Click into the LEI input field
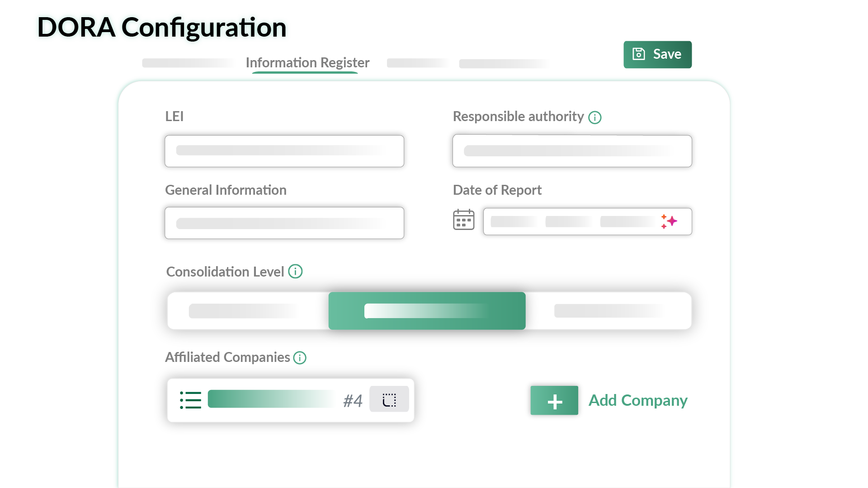Viewport: 868px width, 488px height. coord(284,151)
